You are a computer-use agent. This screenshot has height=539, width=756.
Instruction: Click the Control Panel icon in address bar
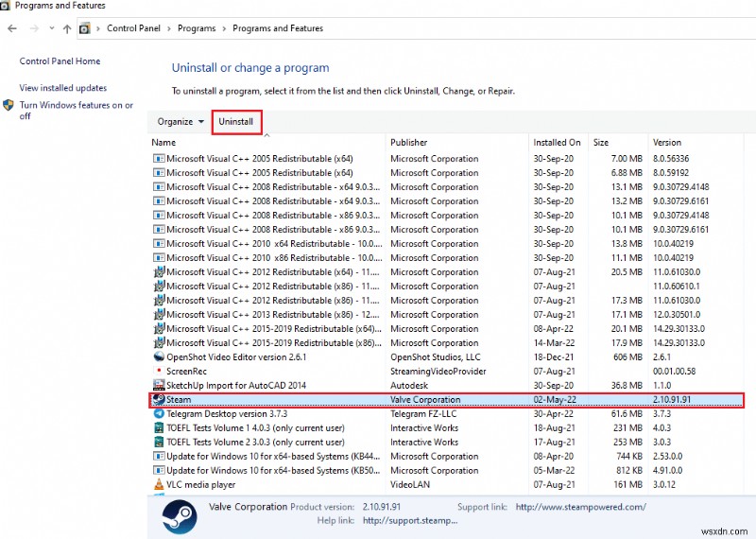[x=85, y=28]
